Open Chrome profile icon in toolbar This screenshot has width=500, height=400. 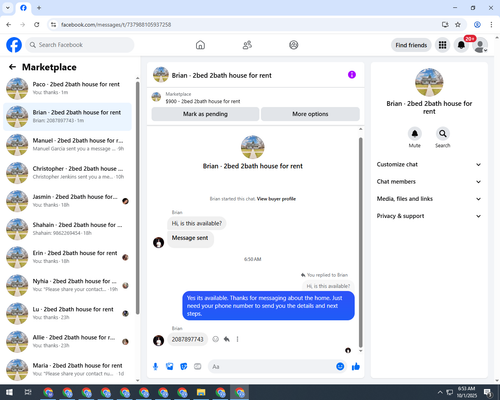tap(477, 25)
